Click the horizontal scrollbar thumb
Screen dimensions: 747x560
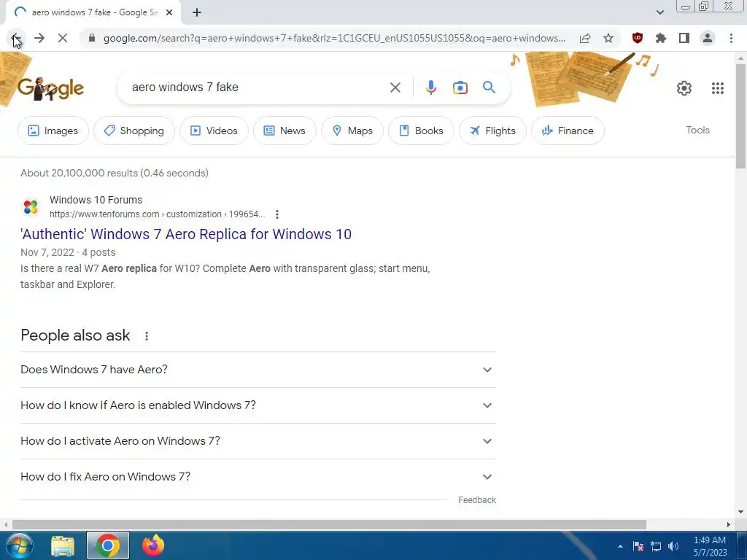pyautogui.click(x=329, y=524)
